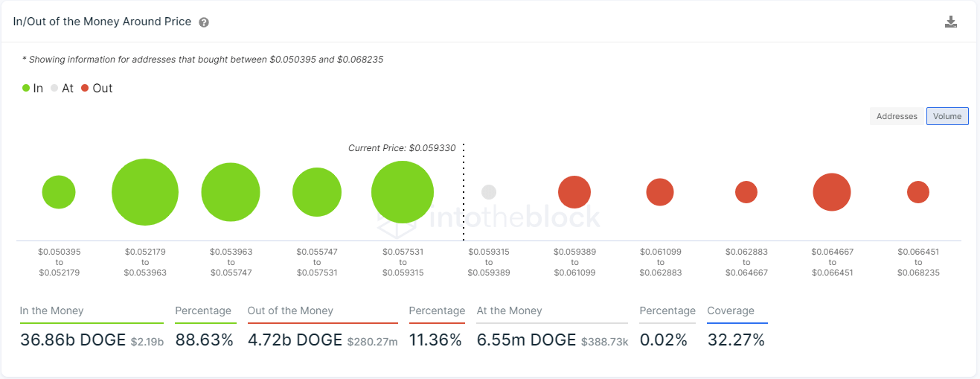Click the red bubble for $0.066451 to $0.068235
This screenshot has height=379, width=980.
coord(918,192)
